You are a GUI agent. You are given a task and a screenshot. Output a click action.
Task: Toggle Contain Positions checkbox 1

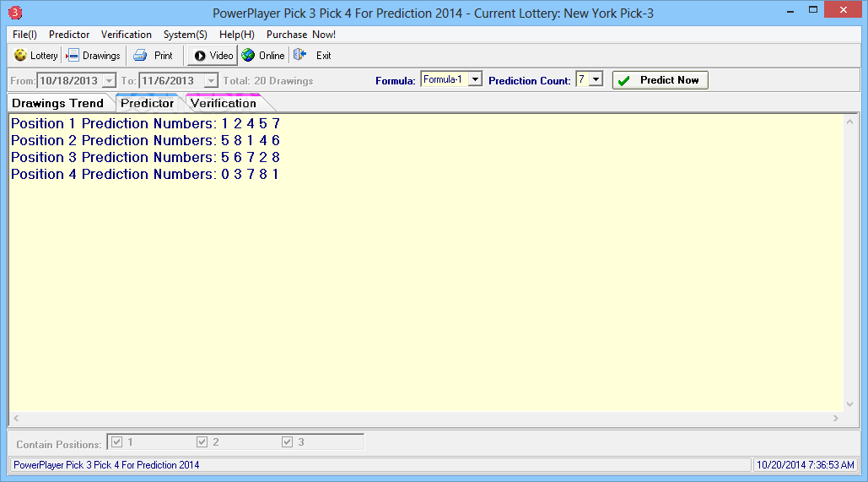(x=116, y=442)
